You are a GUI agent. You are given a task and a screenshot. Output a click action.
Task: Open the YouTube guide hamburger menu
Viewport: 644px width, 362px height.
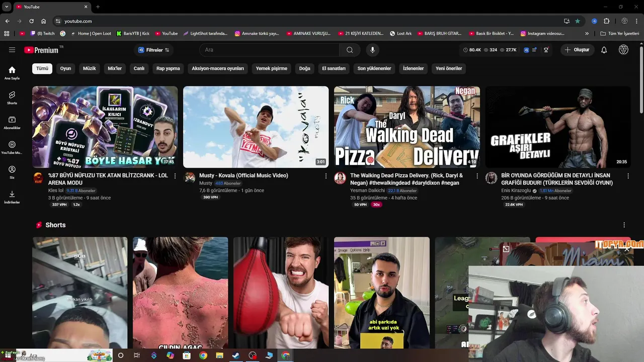pos(12,50)
